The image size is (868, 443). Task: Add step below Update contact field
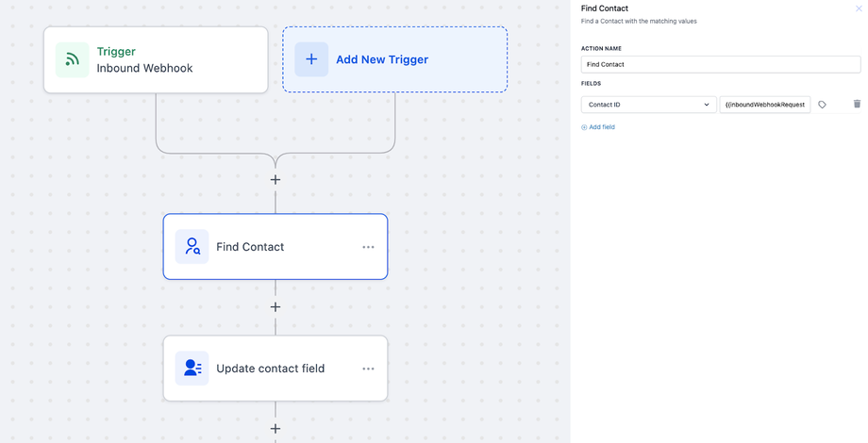(275, 429)
